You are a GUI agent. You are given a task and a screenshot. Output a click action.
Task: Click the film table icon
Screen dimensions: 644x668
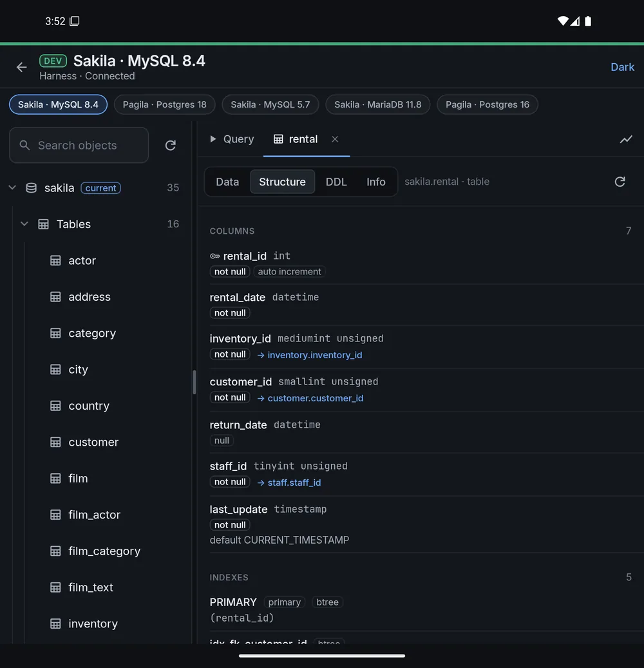(55, 479)
